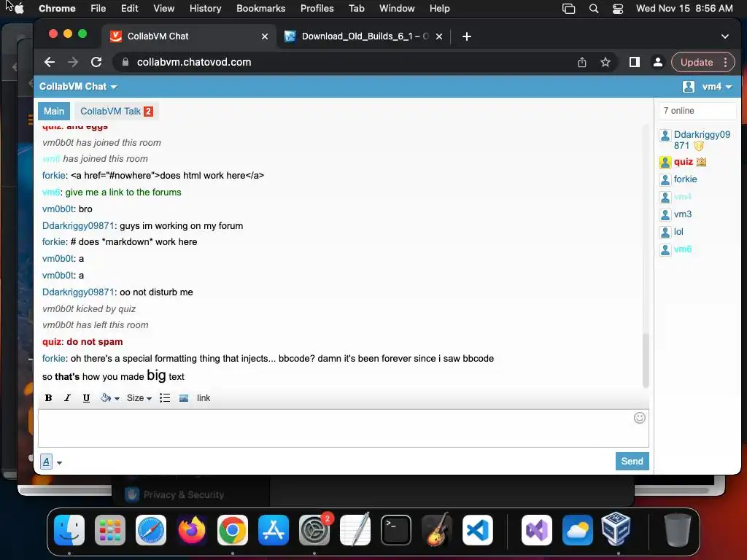Close the CollabVM Chat browser tab
Screen dimensions: 747x560
click(265, 36)
